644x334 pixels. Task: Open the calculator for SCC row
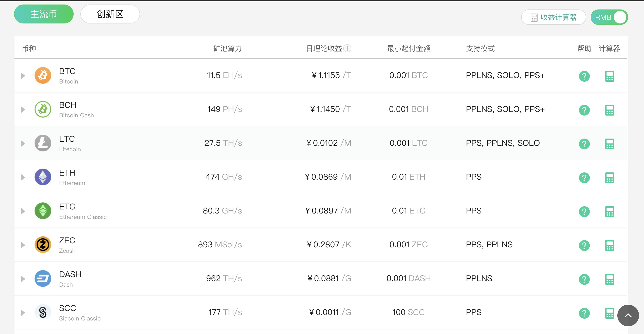coord(609,313)
